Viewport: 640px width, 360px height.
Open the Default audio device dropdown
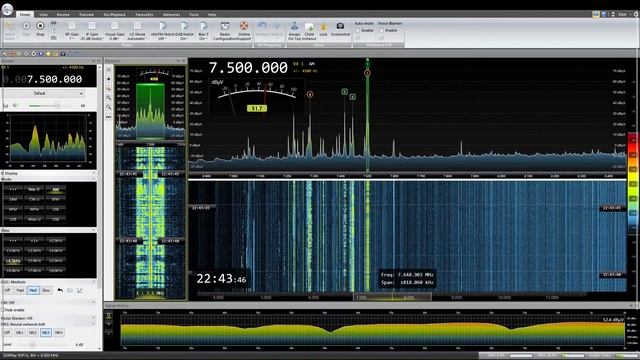(x=43, y=93)
